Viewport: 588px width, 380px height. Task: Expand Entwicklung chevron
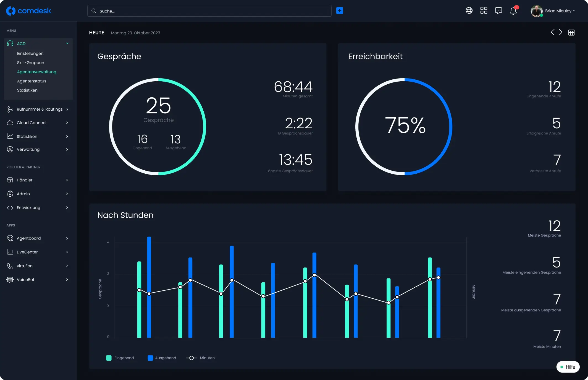click(67, 208)
